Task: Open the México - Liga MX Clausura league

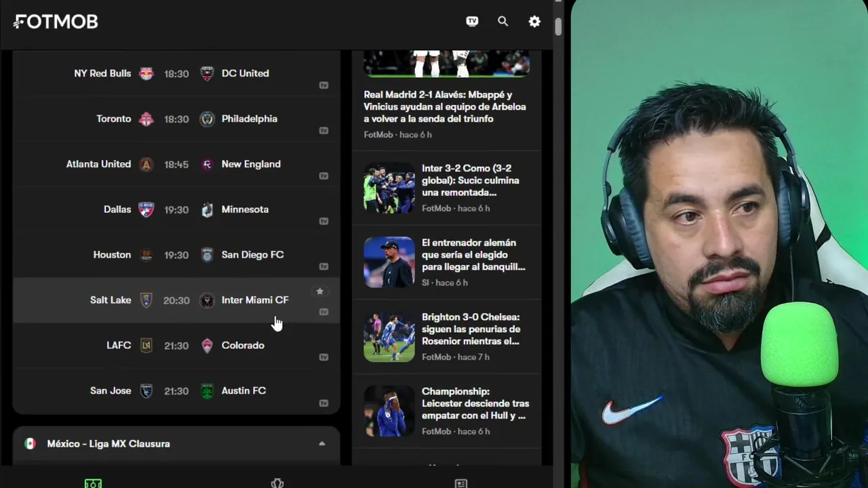Action: (x=108, y=444)
